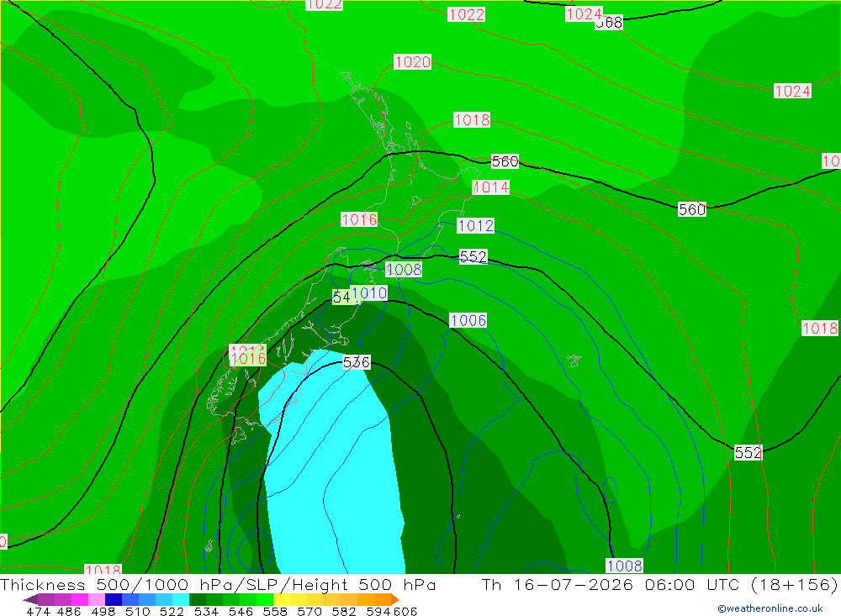The width and height of the screenshot is (841, 616).
Task: Click the legend value 474
Action: [38, 611]
